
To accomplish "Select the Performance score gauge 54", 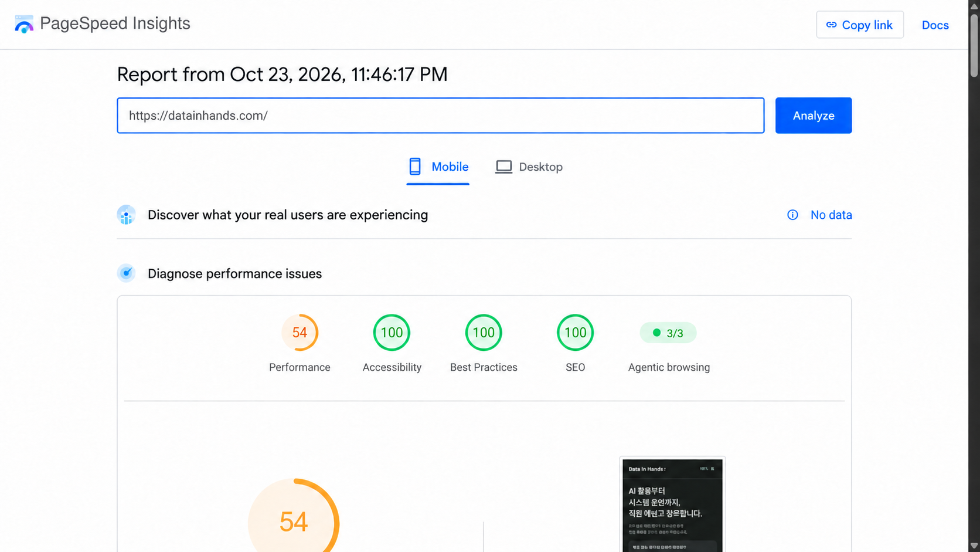I will (x=300, y=333).
